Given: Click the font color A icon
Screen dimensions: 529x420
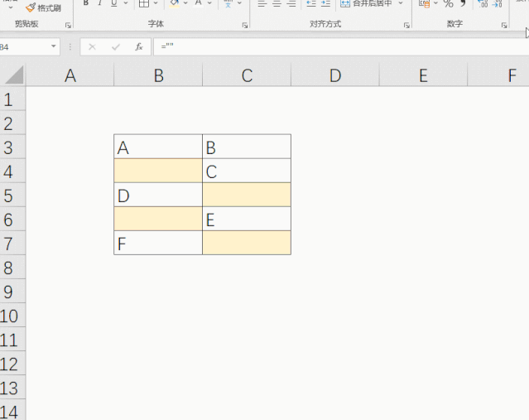Looking at the screenshot, I should 199,3.
